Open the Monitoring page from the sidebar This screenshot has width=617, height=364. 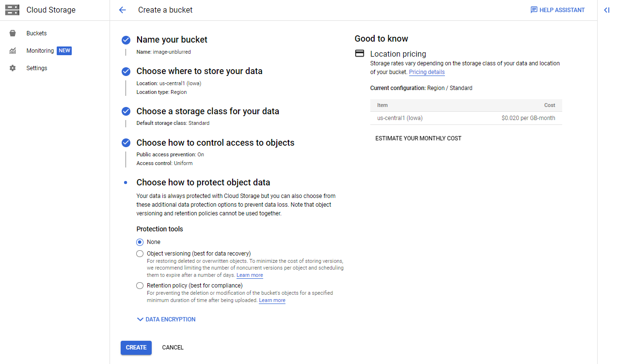pyautogui.click(x=40, y=50)
